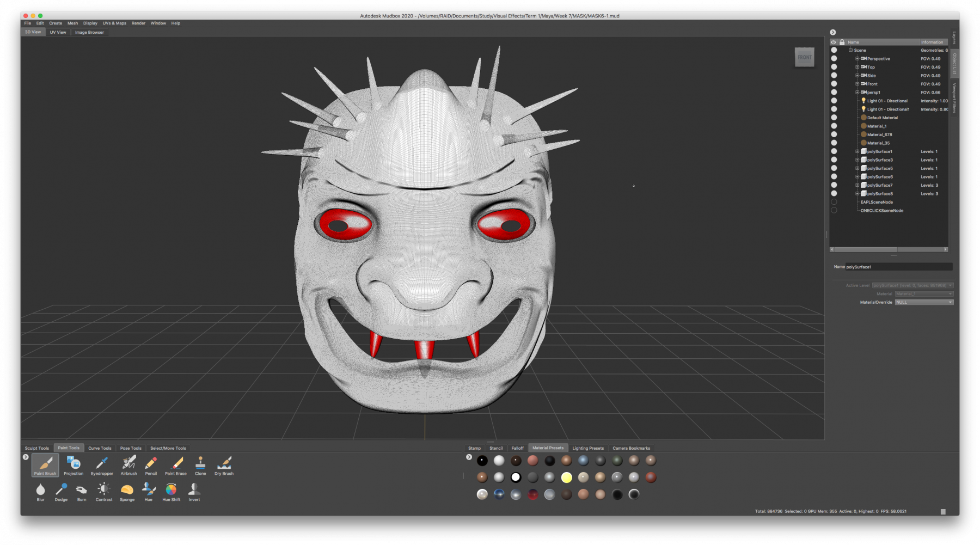Select the Light 01 - Directional bulb icon
Screen dimensions: 980x545
click(863, 101)
